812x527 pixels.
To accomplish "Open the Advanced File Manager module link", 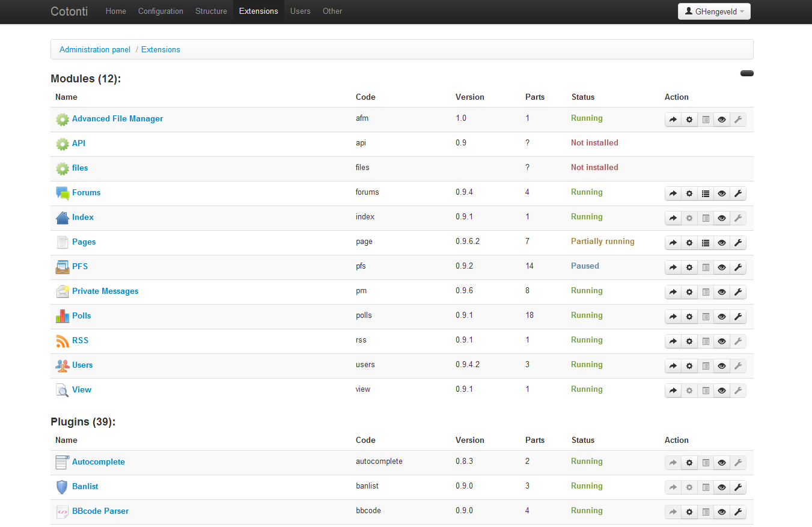I will [x=117, y=119].
